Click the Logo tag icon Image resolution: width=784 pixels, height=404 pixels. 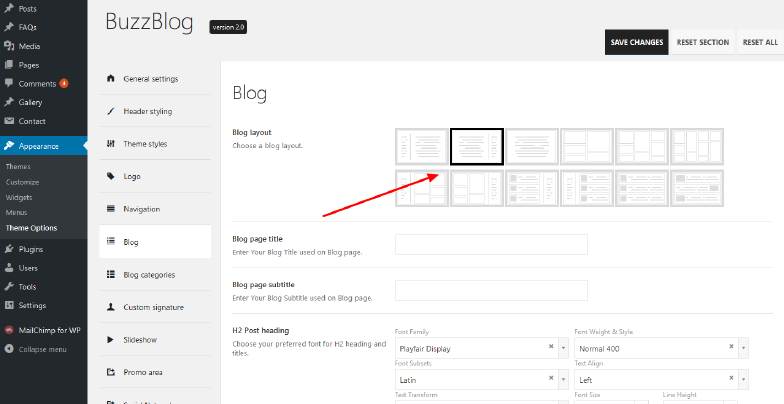[111, 176]
